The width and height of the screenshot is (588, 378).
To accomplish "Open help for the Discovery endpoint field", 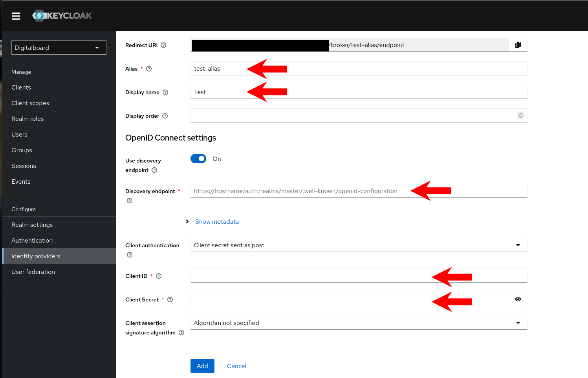I will (129, 201).
